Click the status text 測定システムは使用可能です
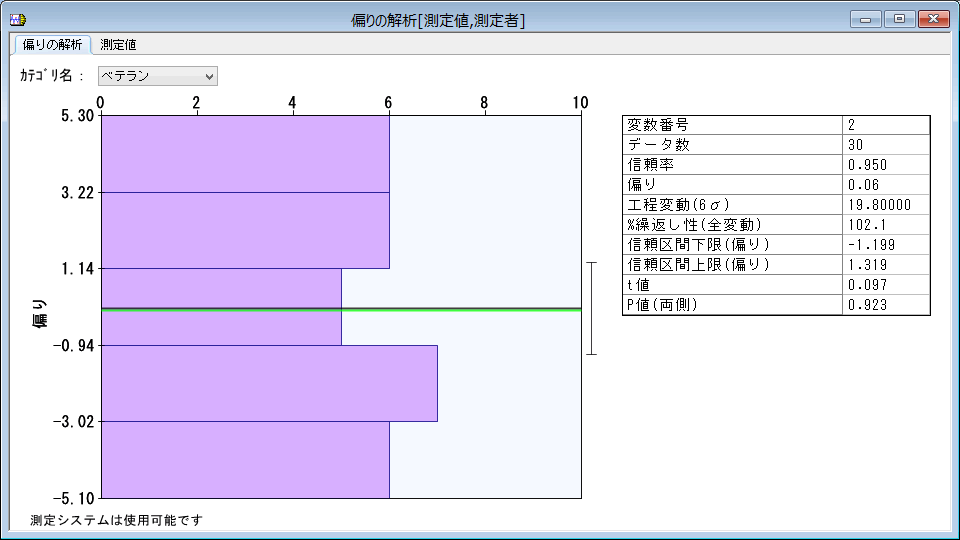960x540 pixels. click(x=116, y=520)
